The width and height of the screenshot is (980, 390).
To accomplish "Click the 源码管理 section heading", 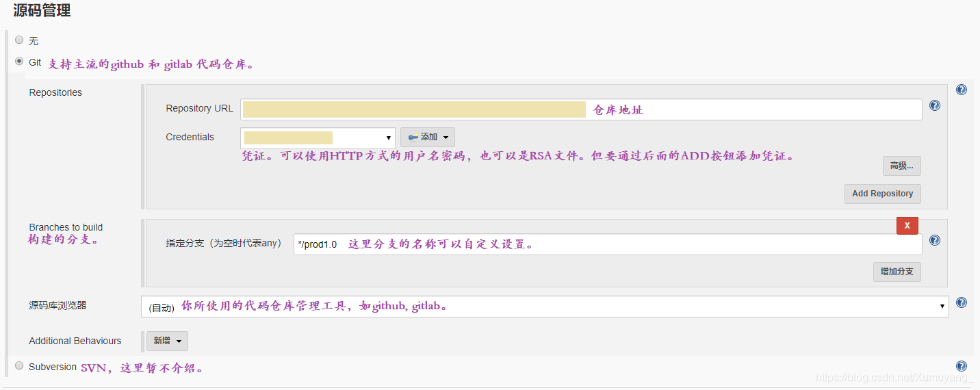I will 42,10.
